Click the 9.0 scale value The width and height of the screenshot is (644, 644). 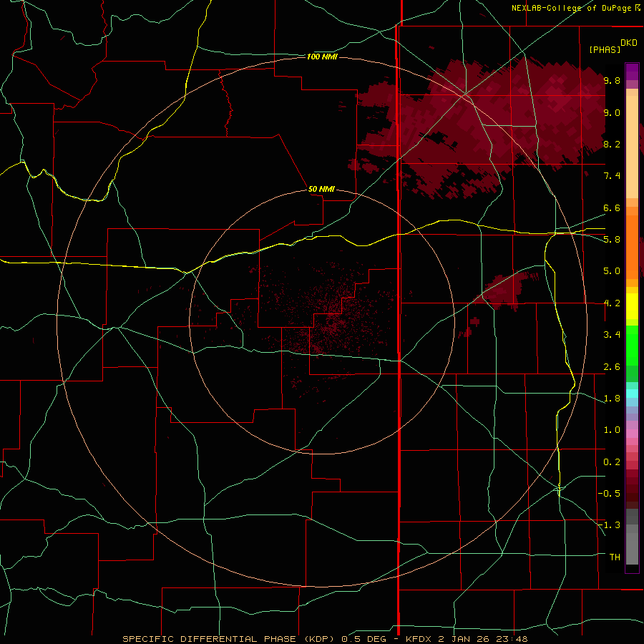[612, 112]
